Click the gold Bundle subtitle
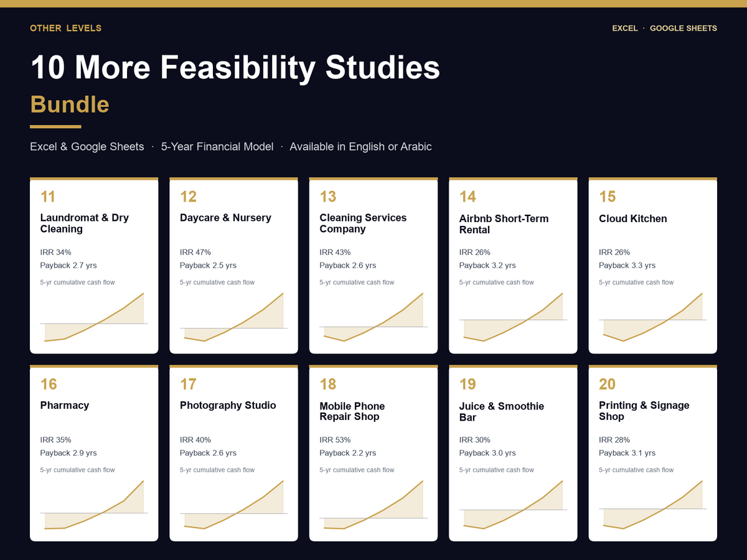 coord(70,104)
